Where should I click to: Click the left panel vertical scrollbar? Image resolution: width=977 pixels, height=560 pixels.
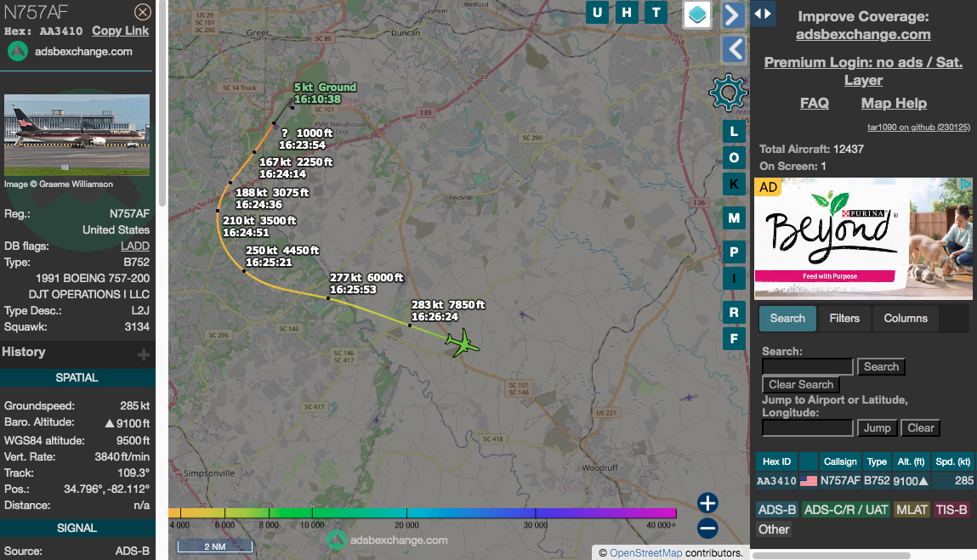pyautogui.click(x=162, y=103)
